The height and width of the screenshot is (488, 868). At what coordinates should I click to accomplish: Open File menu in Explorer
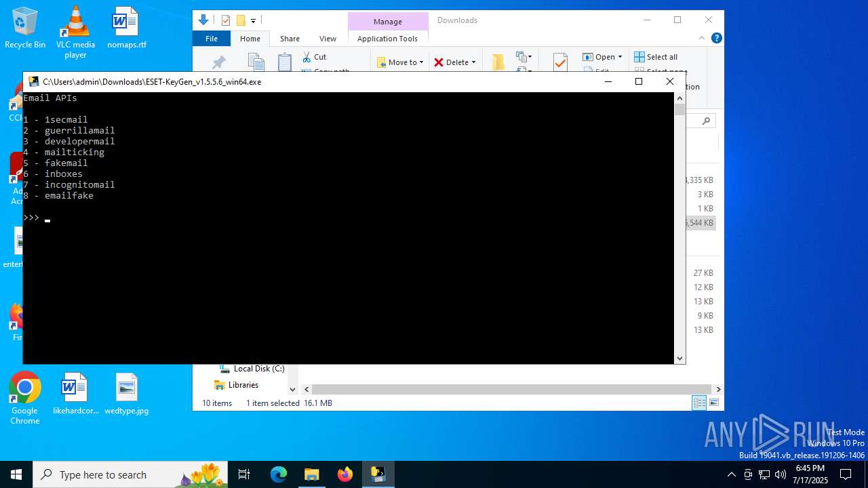(212, 39)
